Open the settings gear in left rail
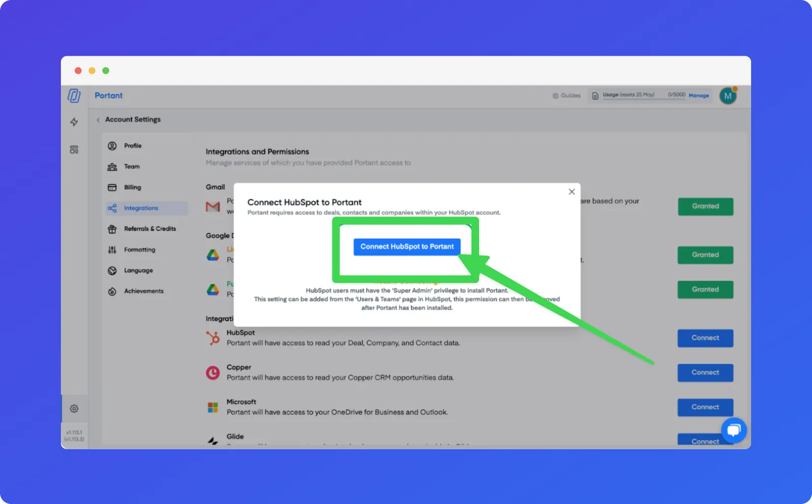Screen dimensions: 812x504 74,409
